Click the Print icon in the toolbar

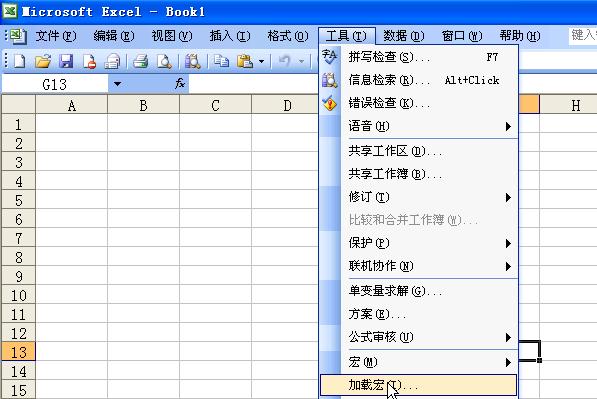[x=140, y=61]
